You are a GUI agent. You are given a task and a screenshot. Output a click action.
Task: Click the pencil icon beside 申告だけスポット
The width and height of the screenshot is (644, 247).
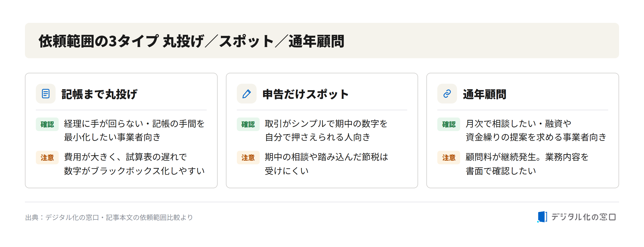click(x=246, y=94)
